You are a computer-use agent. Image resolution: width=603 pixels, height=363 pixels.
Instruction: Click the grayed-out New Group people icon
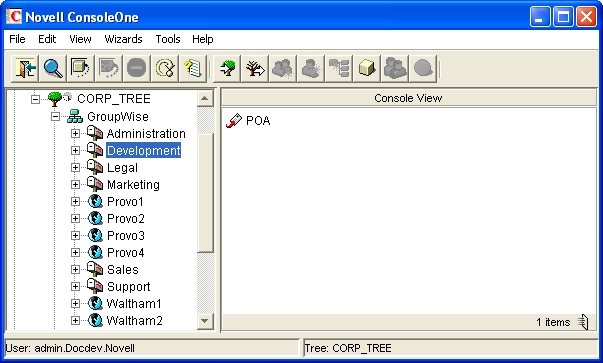[x=283, y=69]
